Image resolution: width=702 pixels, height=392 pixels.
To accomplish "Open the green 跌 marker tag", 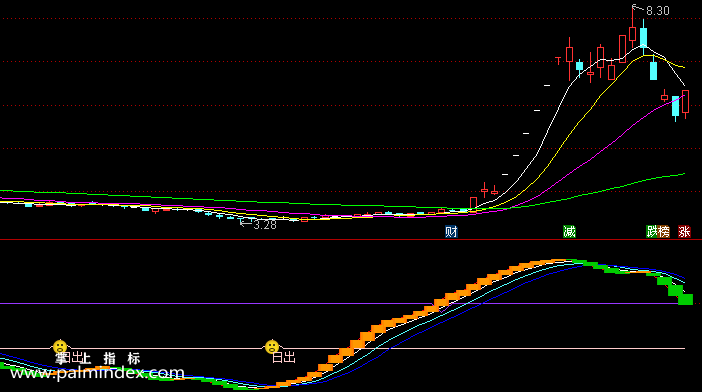I will (652, 231).
